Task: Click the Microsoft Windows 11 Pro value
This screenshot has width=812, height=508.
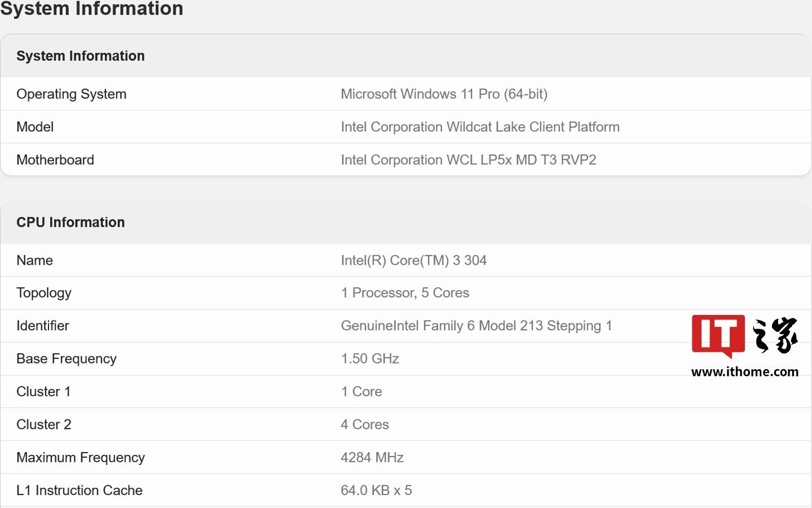Action: [x=444, y=94]
